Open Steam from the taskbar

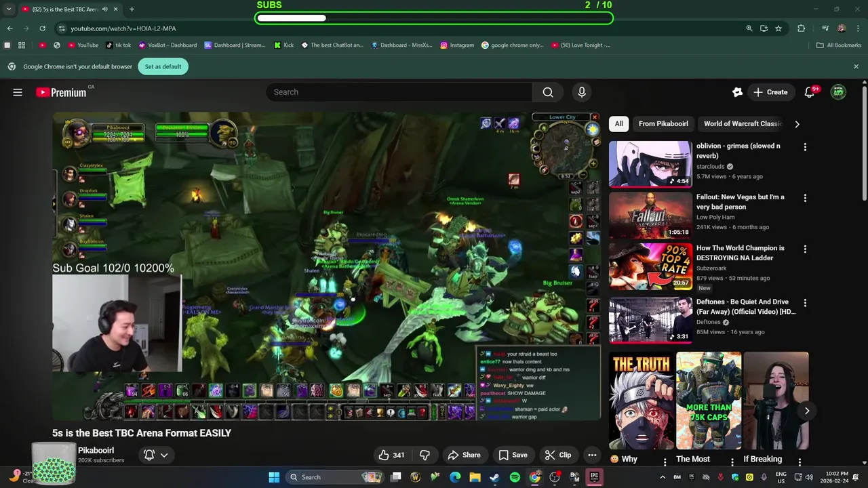[x=495, y=477]
